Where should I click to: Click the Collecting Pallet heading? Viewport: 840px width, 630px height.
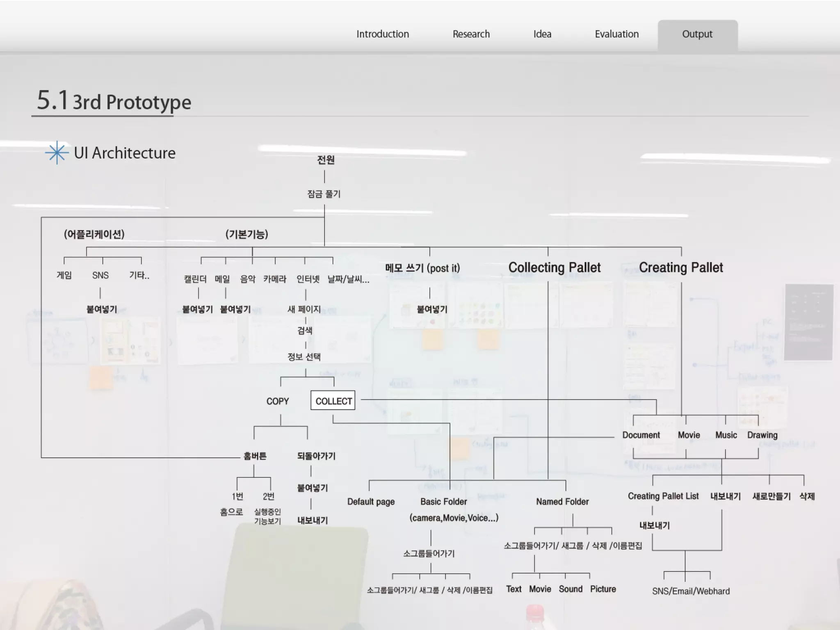click(x=554, y=267)
